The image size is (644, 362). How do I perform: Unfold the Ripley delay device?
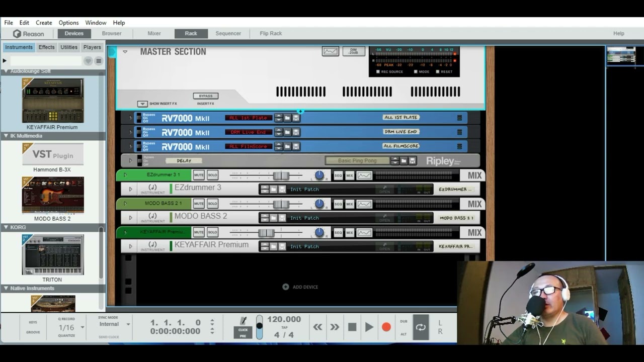point(130,161)
